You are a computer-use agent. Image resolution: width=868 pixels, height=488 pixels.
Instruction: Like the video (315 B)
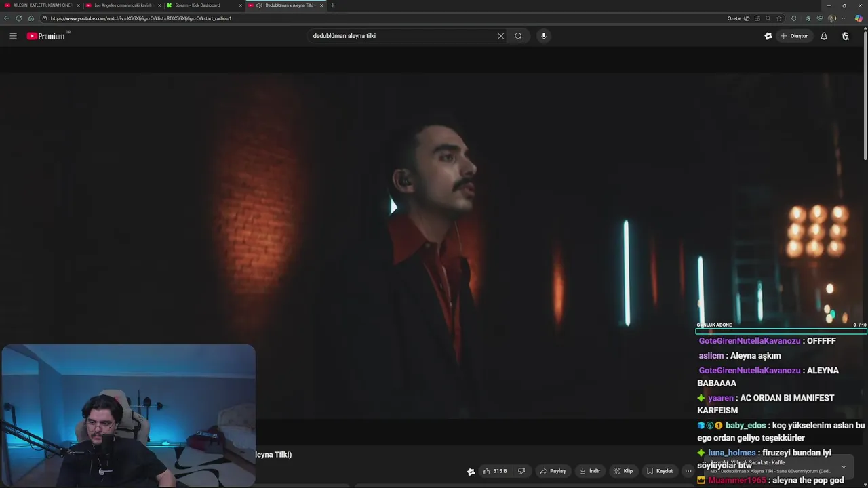[x=495, y=471]
